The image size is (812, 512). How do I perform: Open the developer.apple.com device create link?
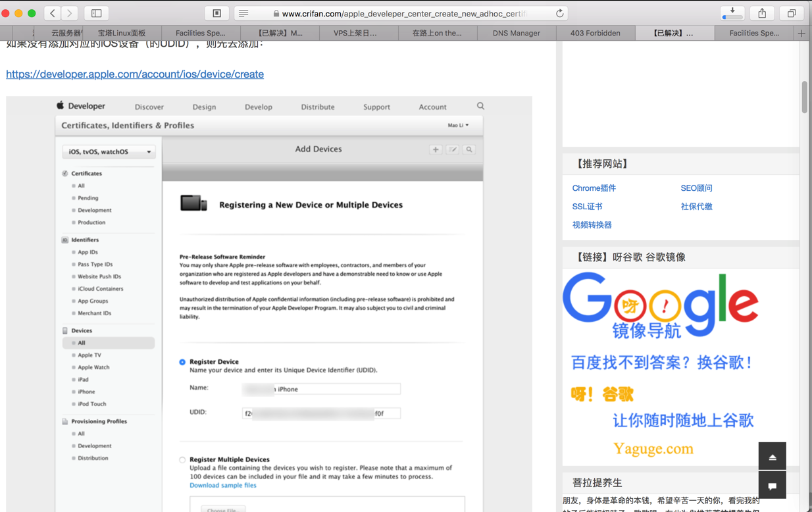[135, 74]
